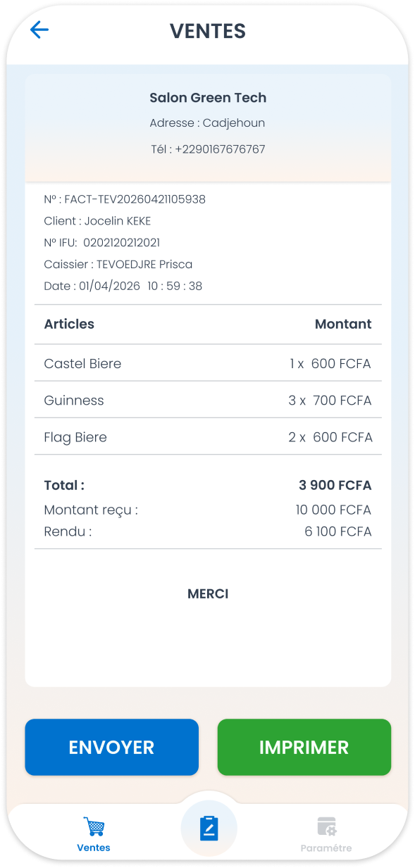Tap the IFU number 0202120212021
Screen dimensions: 415x868
[122, 243]
